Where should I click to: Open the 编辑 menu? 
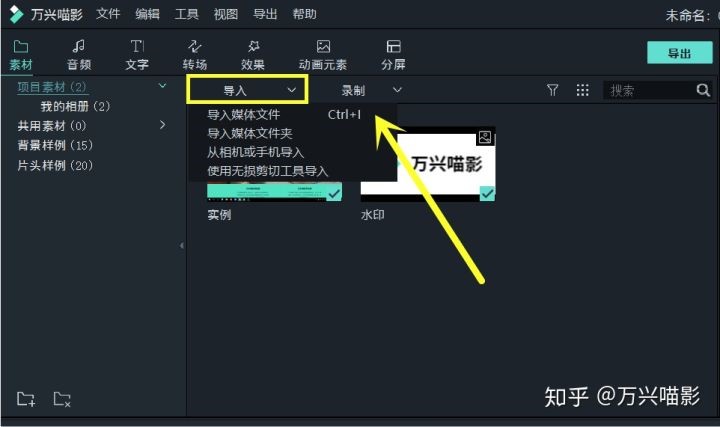147,14
